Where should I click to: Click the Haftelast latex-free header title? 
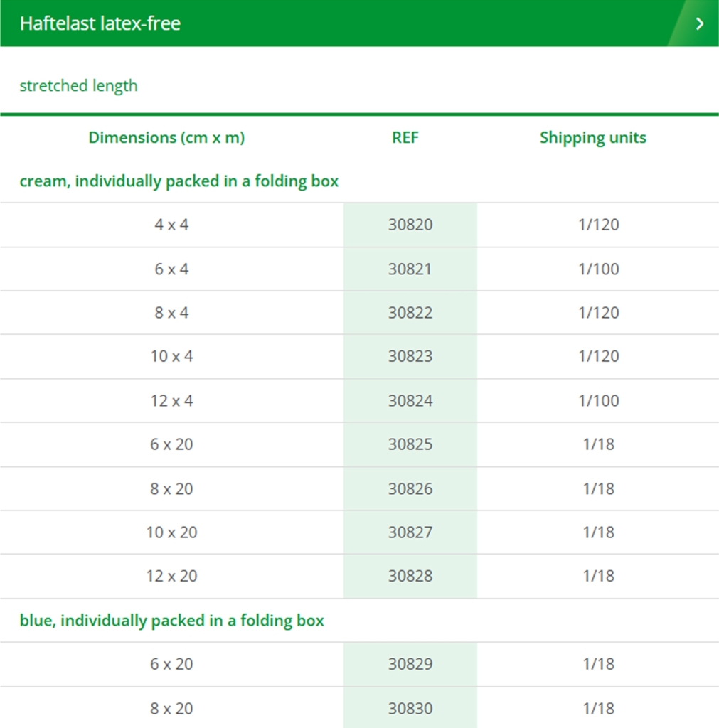(100, 23)
